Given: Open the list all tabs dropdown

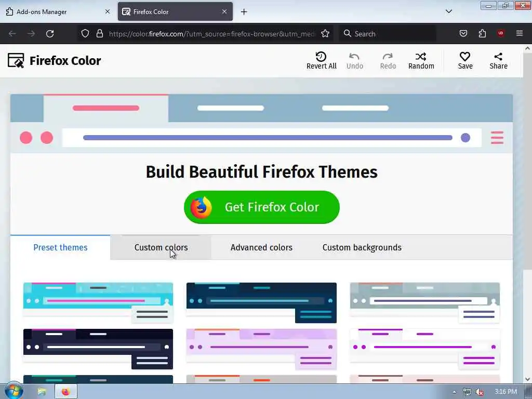Looking at the screenshot, I should 448,11.
